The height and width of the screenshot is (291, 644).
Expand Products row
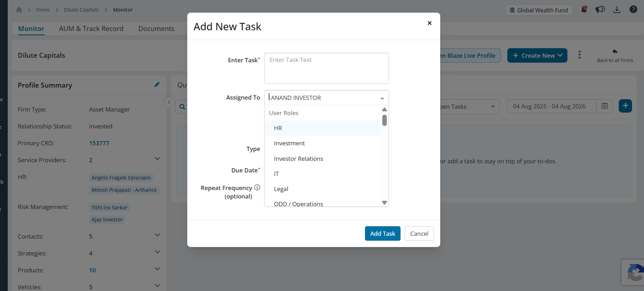point(157,269)
